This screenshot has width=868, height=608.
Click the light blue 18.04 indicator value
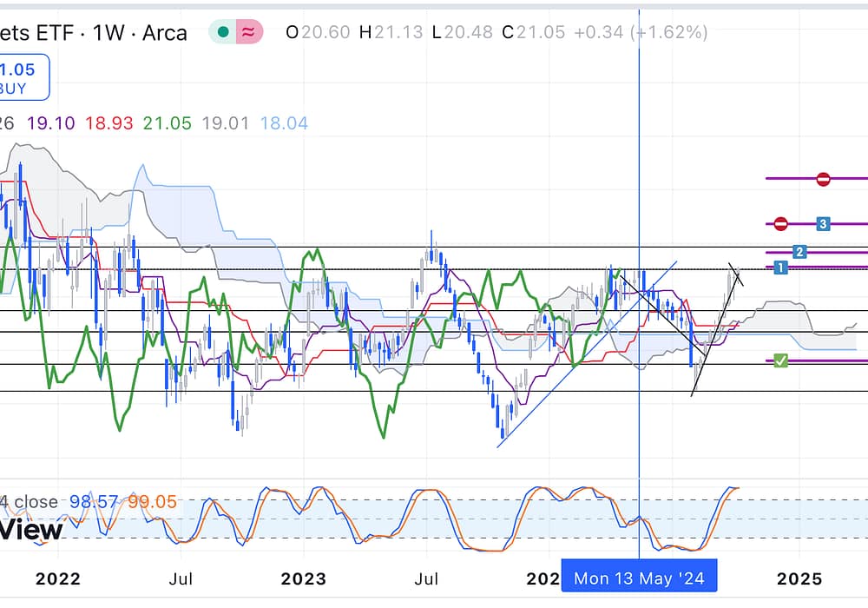(283, 123)
